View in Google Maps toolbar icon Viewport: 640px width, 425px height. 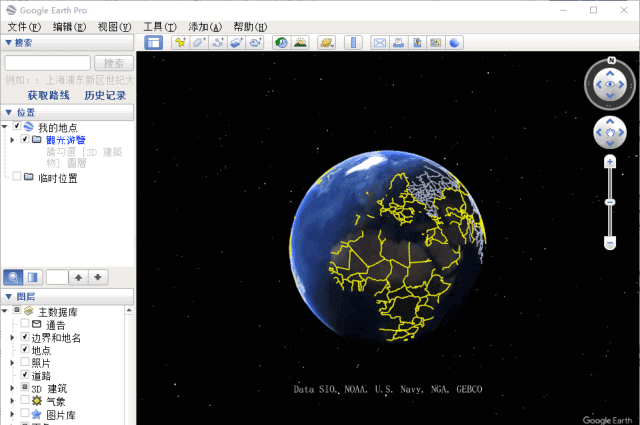pos(436,42)
